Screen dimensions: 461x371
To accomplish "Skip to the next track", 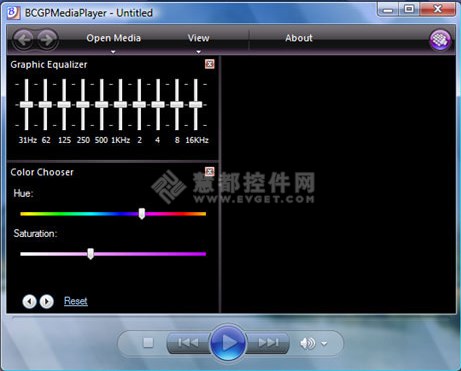I will click(268, 342).
